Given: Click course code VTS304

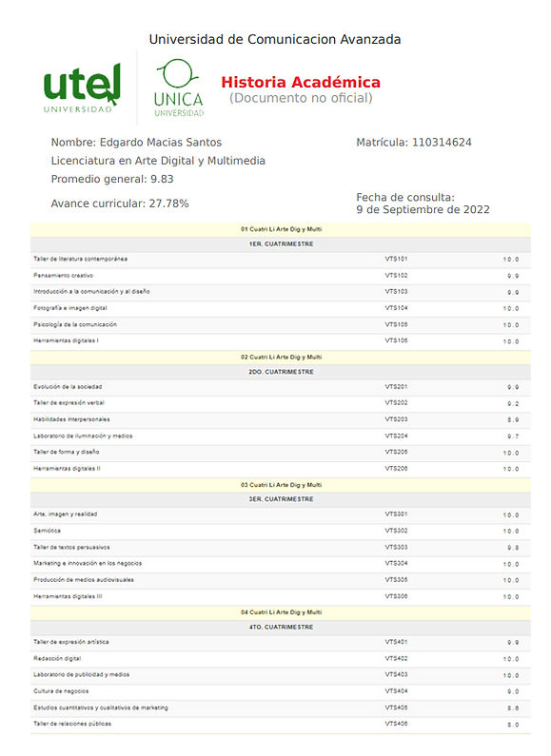Looking at the screenshot, I should click(396, 564).
